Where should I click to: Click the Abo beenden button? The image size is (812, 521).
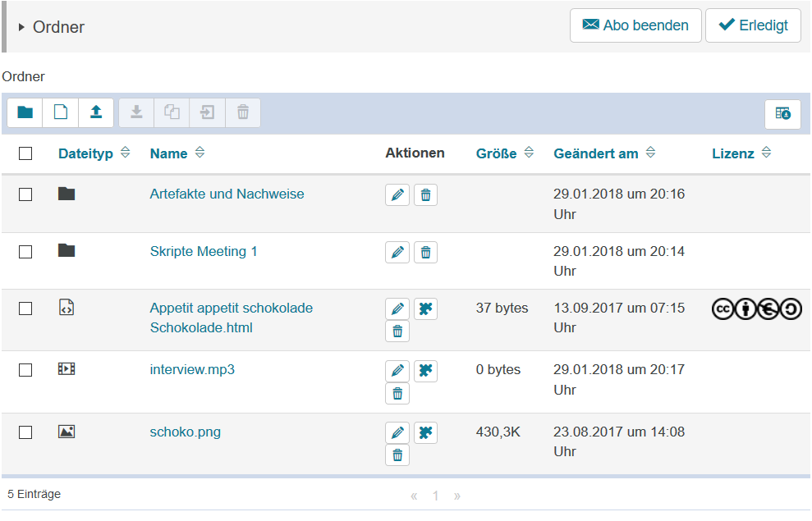635,25
